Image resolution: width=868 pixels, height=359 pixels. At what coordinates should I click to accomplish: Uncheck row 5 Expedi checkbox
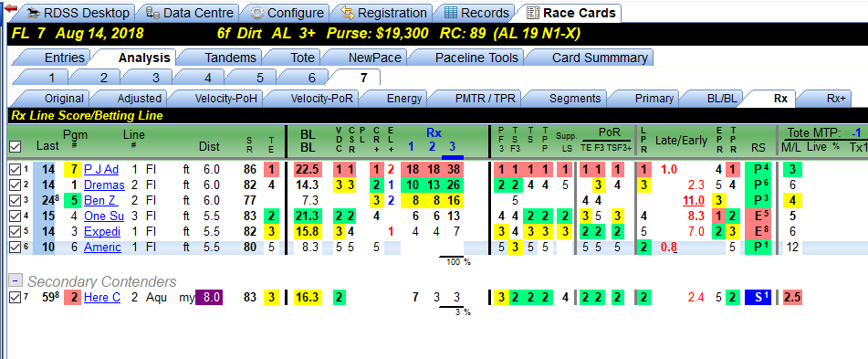click(16, 232)
